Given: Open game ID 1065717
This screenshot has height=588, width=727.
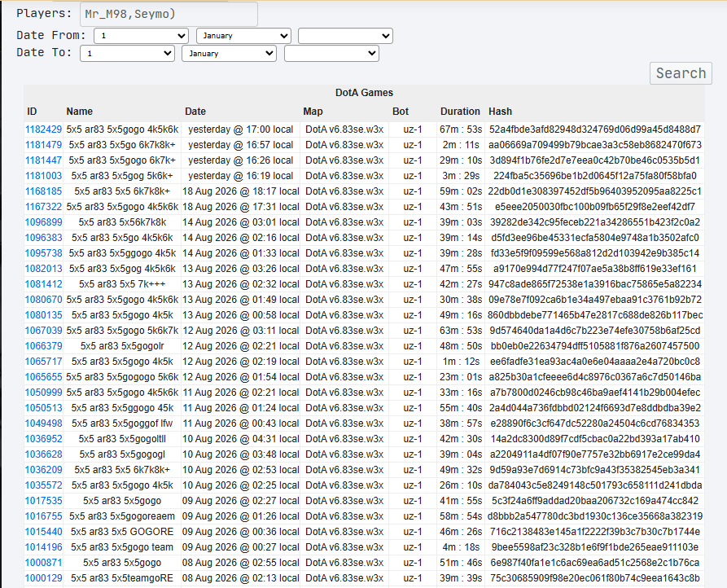Looking at the screenshot, I should [x=44, y=362].
